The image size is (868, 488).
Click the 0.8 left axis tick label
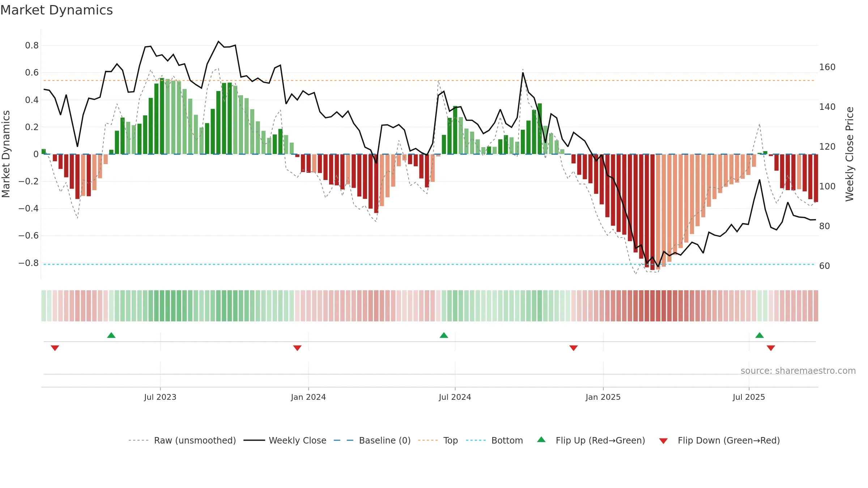[32, 46]
